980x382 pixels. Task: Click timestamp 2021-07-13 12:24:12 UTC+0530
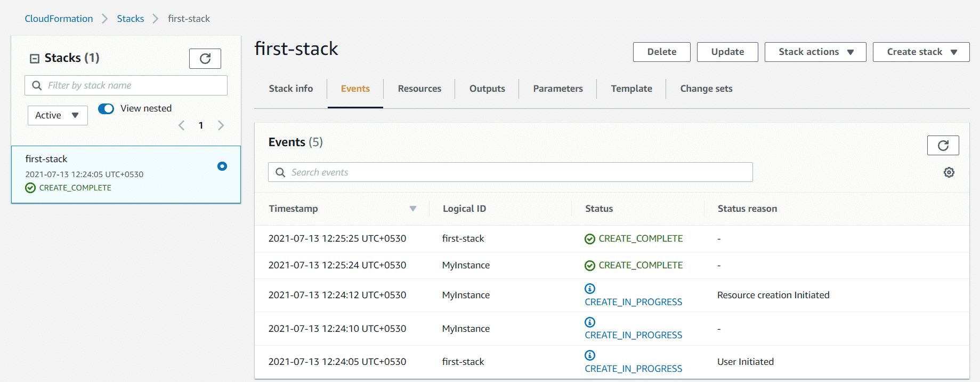tap(337, 295)
